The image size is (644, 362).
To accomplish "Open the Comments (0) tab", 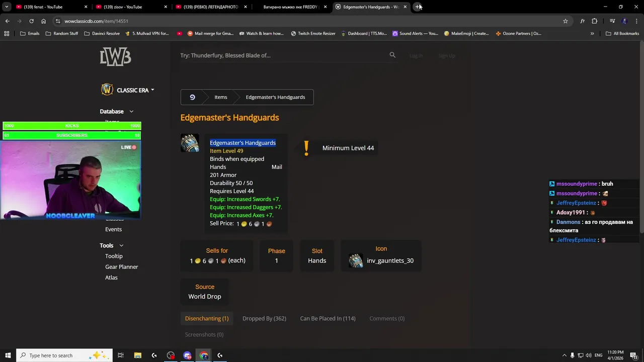I will (387, 318).
